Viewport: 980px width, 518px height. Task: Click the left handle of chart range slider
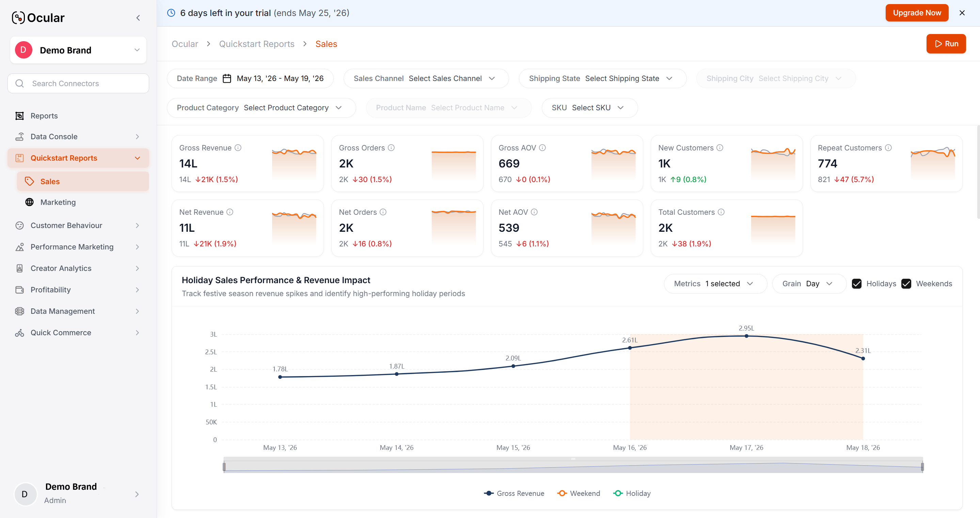tap(224, 467)
